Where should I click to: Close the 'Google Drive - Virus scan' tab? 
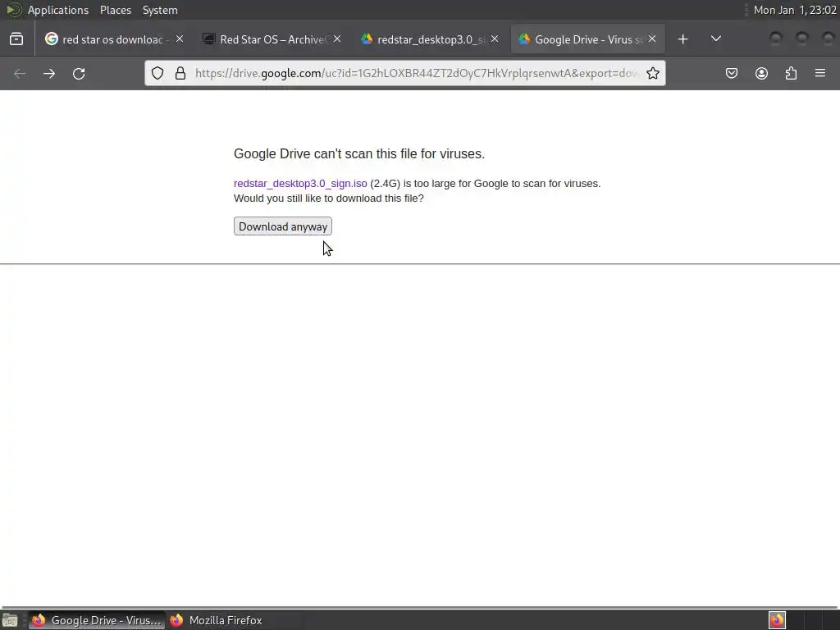click(x=652, y=39)
